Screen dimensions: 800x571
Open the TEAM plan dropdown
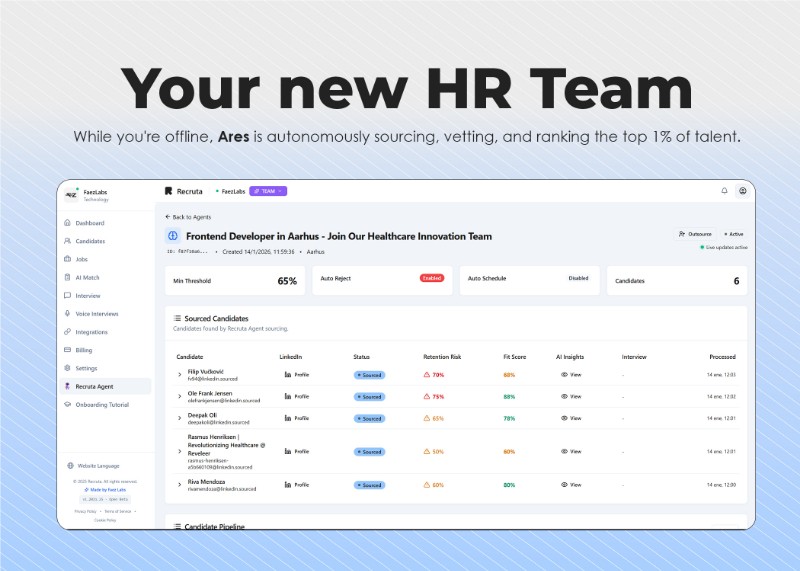click(268, 191)
